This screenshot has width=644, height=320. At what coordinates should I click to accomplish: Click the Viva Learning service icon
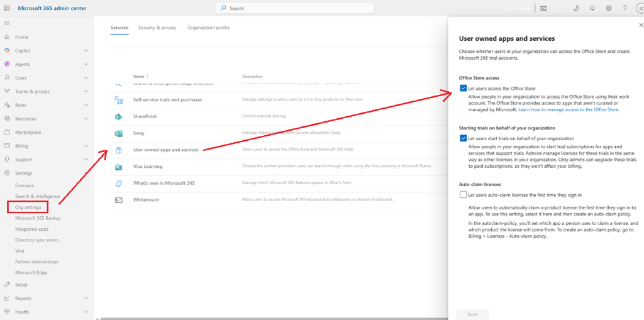[118, 167]
